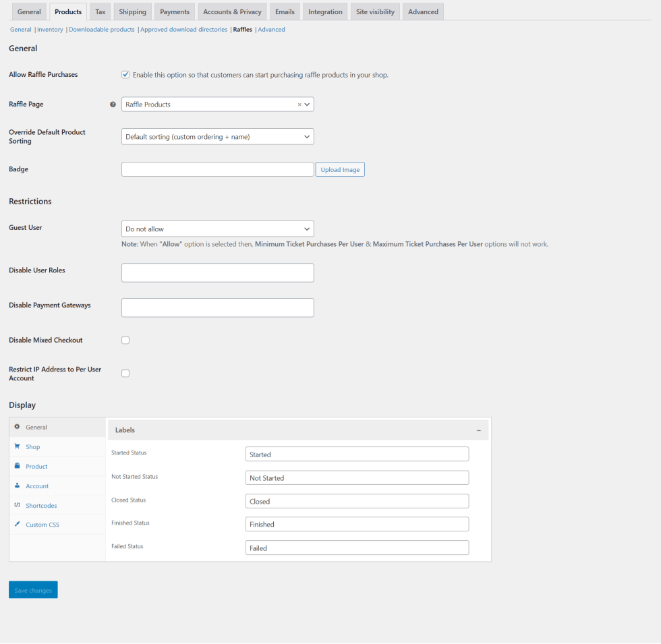Click the Raffle Page help tooltip icon
Image resolution: width=661 pixels, height=644 pixels.
113,105
